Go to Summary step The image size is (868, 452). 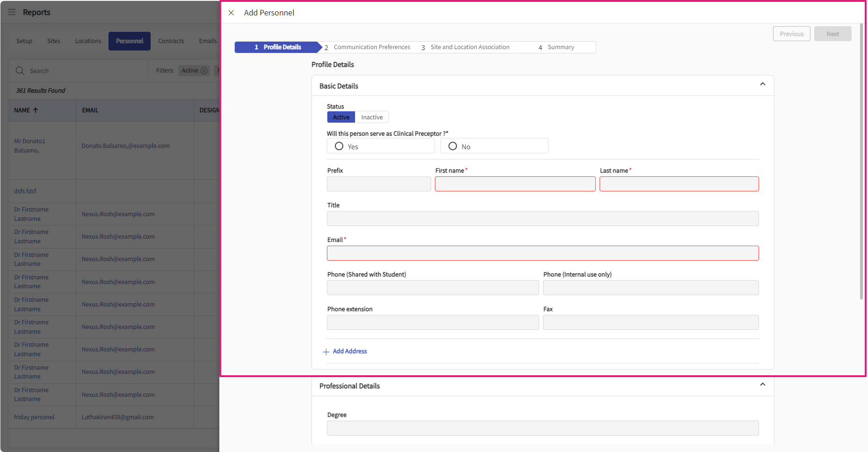tap(557, 47)
